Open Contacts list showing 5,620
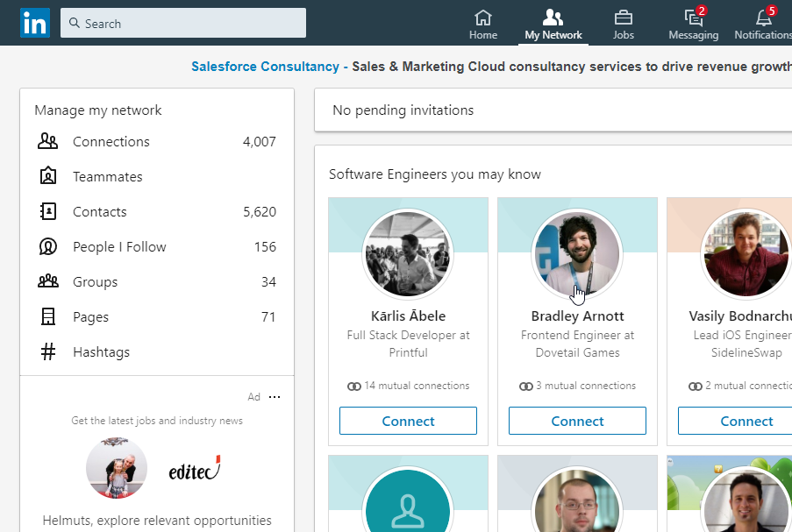The width and height of the screenshot is (792, 532). [99, 212]
